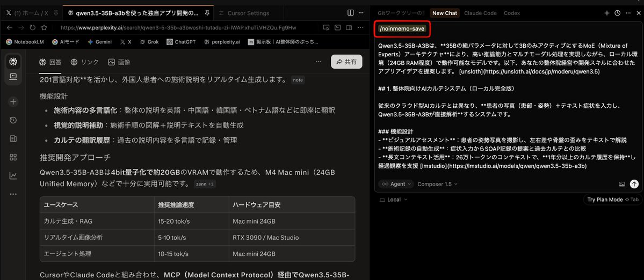Open editor tab bar more actions
Screen dimensions: 644x280
tap(361, 13)
